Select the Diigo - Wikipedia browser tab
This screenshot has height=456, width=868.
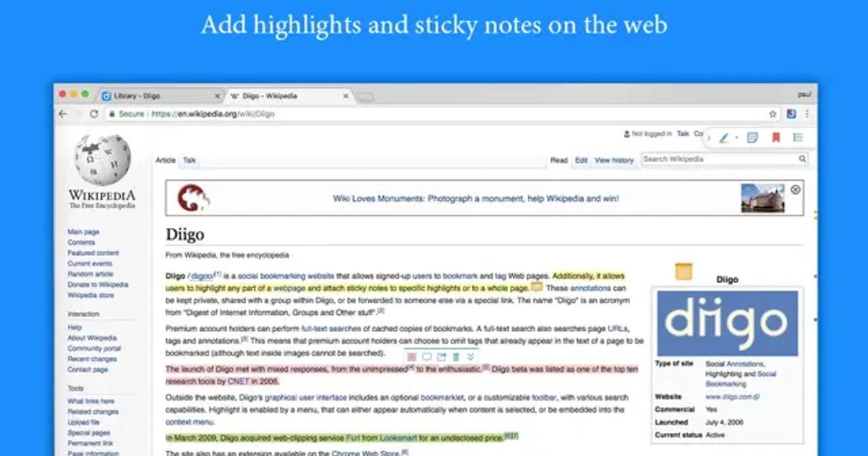tap(289, 96)
